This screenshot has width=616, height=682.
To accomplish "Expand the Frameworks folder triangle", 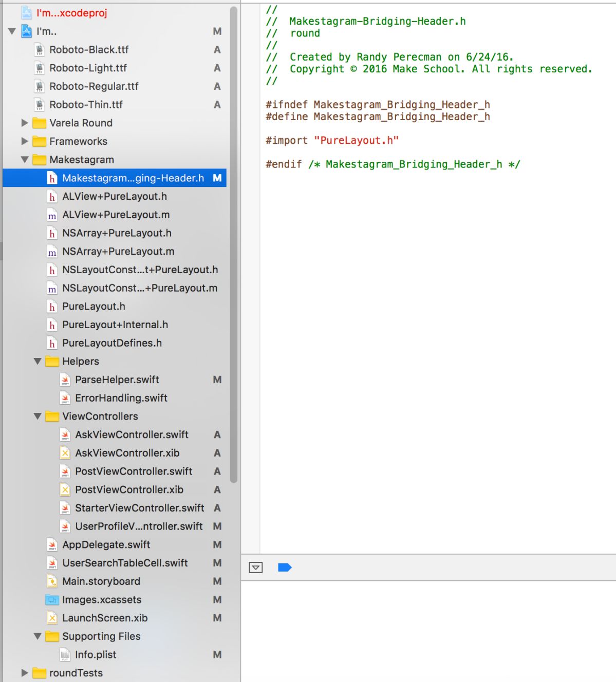I will (25, 141).
